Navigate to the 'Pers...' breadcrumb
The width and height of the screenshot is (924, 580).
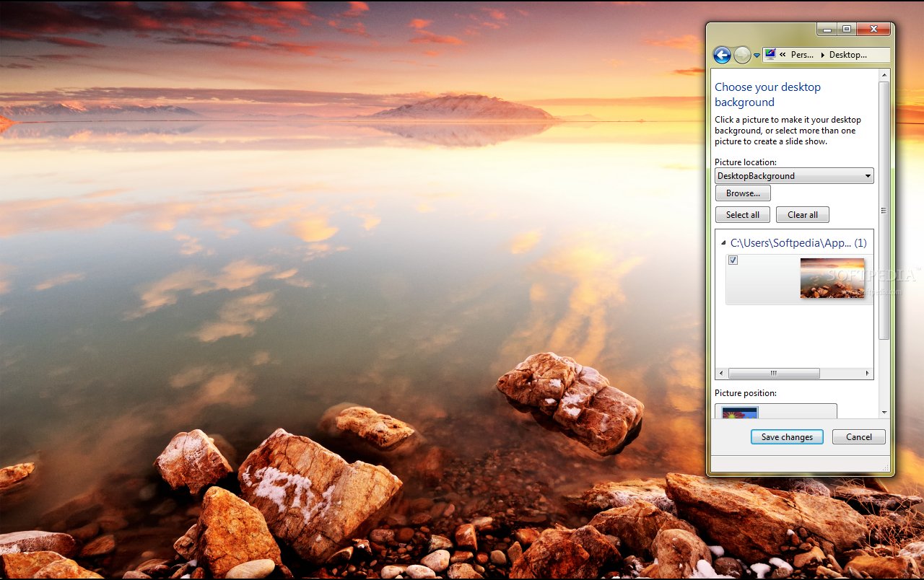coord(802,55)
